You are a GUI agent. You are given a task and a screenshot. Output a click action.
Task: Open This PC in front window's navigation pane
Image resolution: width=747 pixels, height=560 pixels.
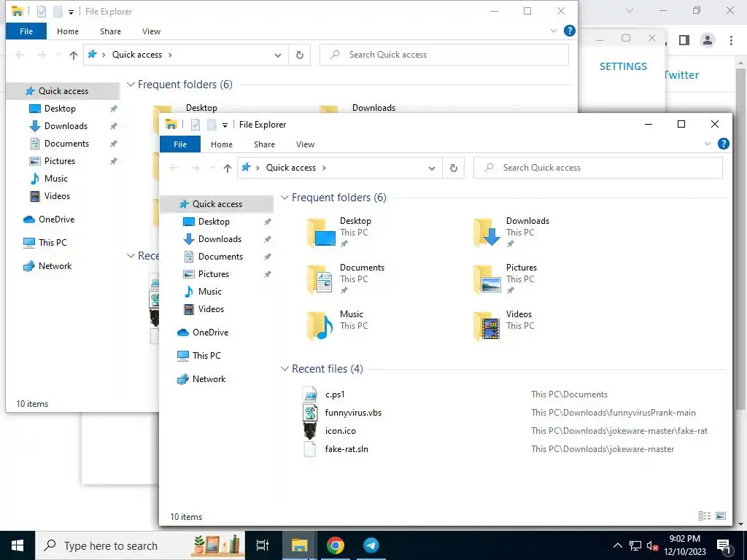[x=206, y=356]
